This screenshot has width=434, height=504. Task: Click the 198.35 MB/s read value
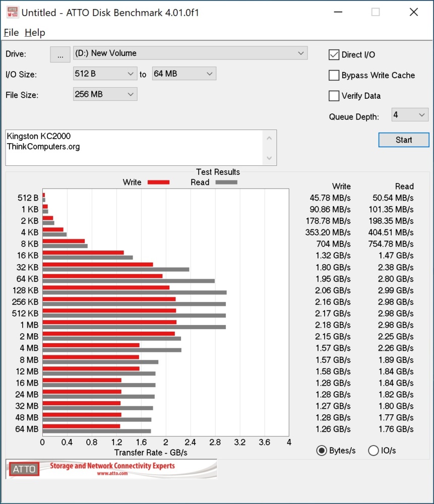coord(391,221)
